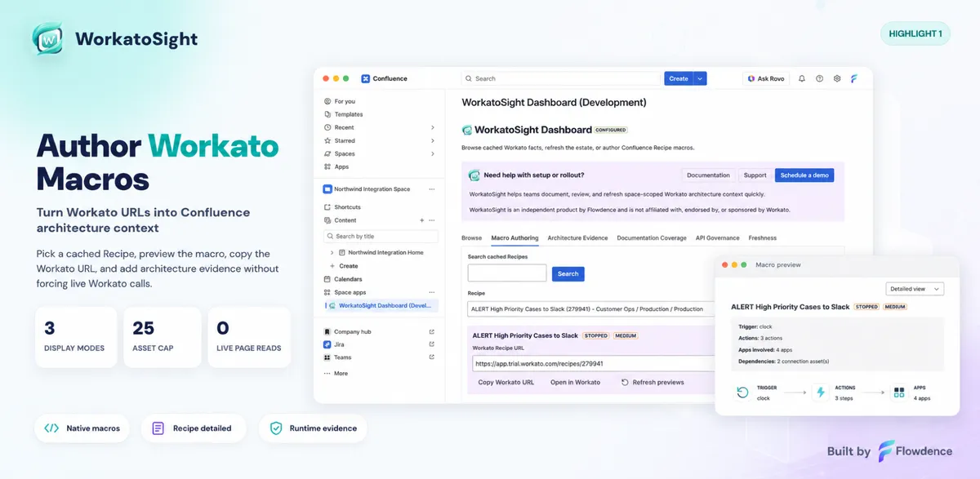Expand the Starred chevron
980x479 pixels.
click(433, 140)
